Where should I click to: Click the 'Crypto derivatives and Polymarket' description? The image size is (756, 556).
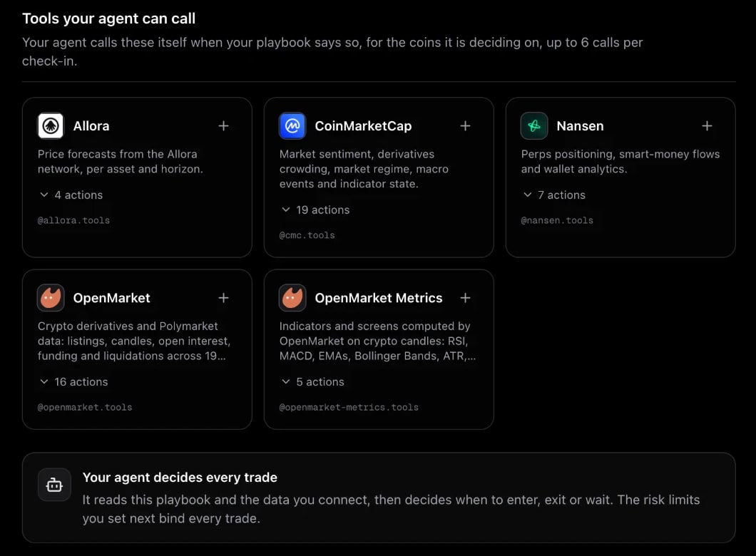point(134,341)
